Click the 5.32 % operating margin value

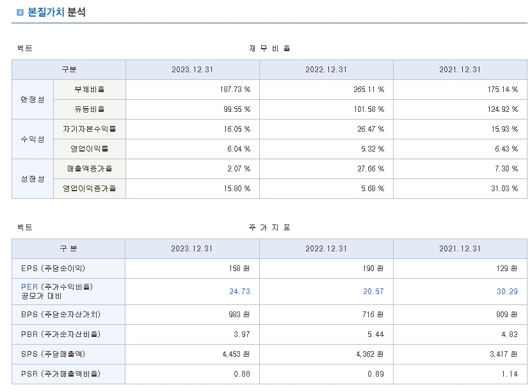click(x=373, y=149)
